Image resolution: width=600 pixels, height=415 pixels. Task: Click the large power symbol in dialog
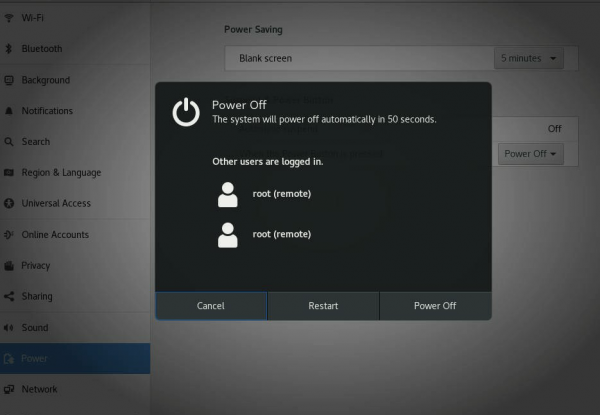coord(186,112)
